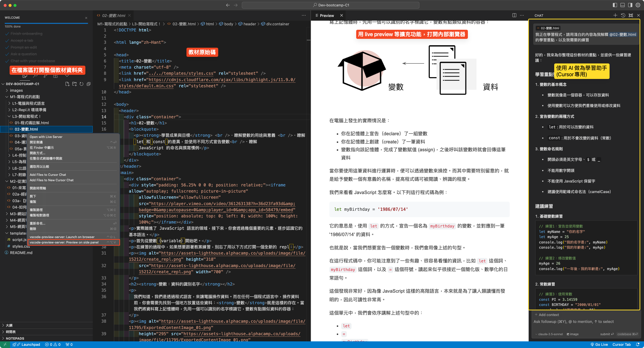Switch to the Preview tab
The width and height of the screenshot is (644, 348).
326,15
